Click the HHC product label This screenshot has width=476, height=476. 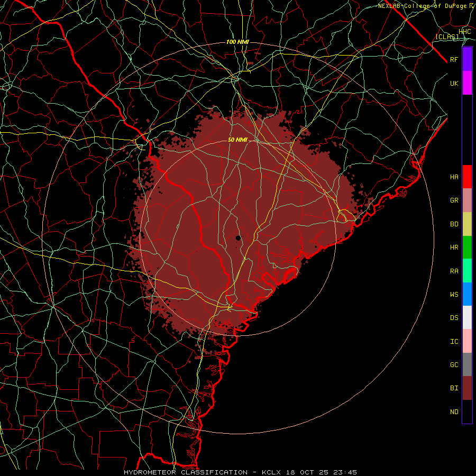(465, 32)
